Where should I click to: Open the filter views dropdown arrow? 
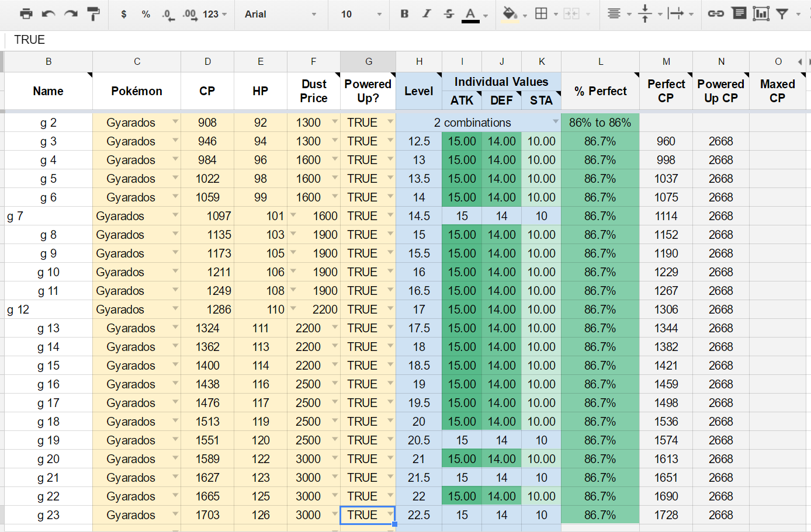[798, 15]
